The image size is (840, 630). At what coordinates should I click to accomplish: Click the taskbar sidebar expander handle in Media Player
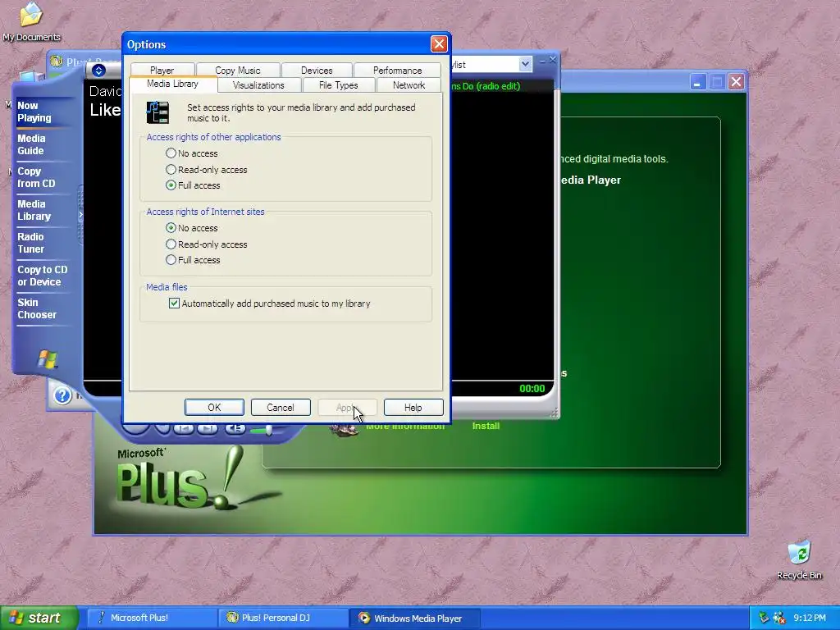(x=80, y=215)
